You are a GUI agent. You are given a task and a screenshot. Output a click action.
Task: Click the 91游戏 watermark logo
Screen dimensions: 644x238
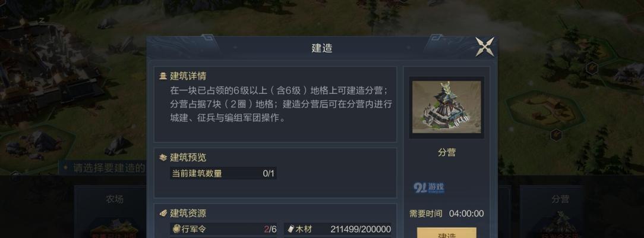429,188
